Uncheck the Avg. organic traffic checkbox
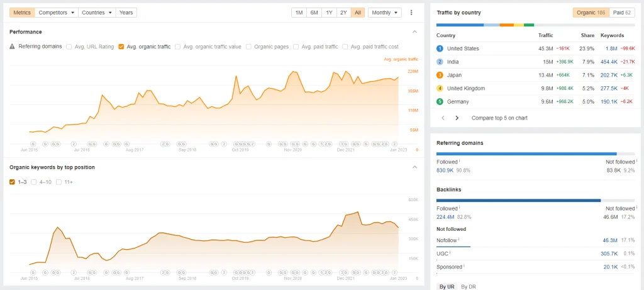Screen dimensions: 644x290 click(x=121, y=47)
